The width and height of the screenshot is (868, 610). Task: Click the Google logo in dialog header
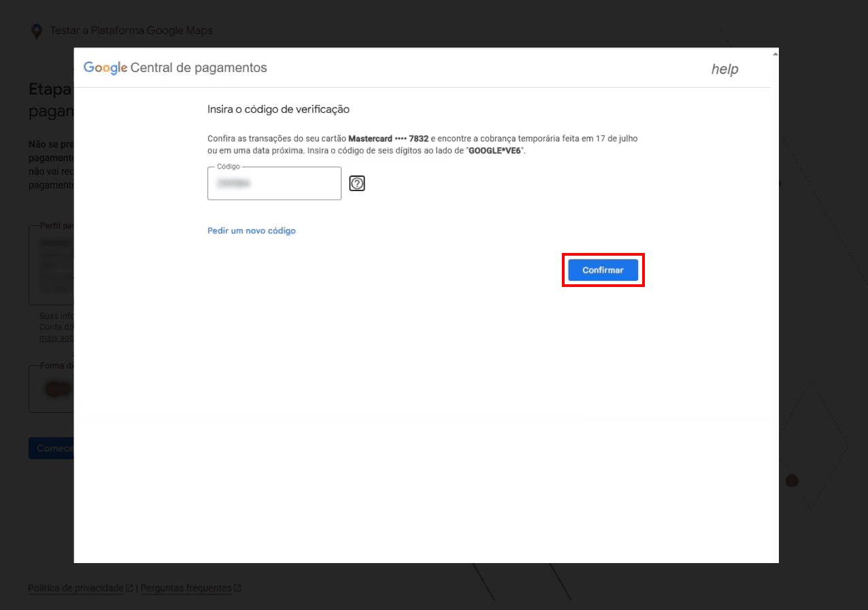coord(105,68)
